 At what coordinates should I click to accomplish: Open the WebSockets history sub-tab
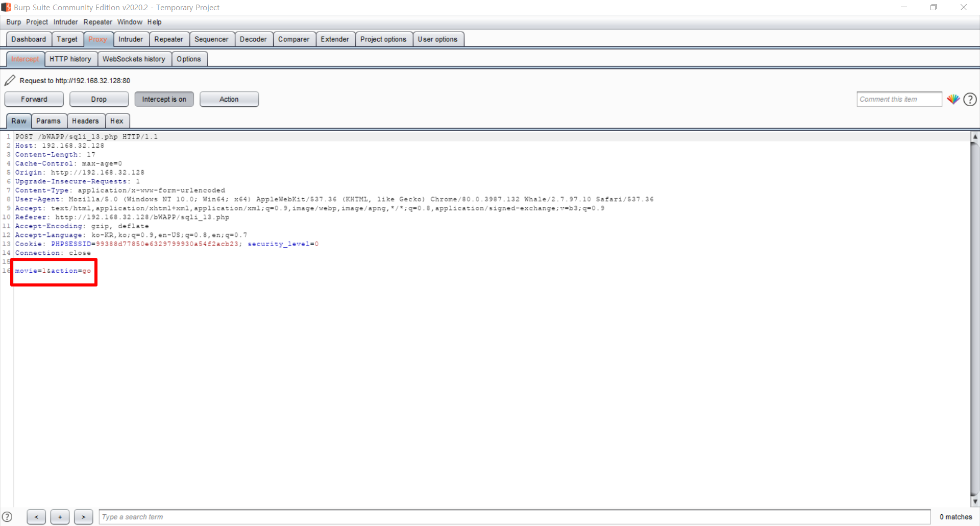tap(134, 59)
